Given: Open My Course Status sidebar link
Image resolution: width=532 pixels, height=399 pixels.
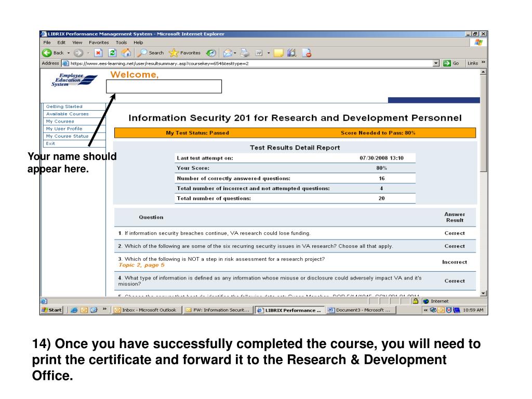Looking at the screenshot, I should tap(67, 136).
